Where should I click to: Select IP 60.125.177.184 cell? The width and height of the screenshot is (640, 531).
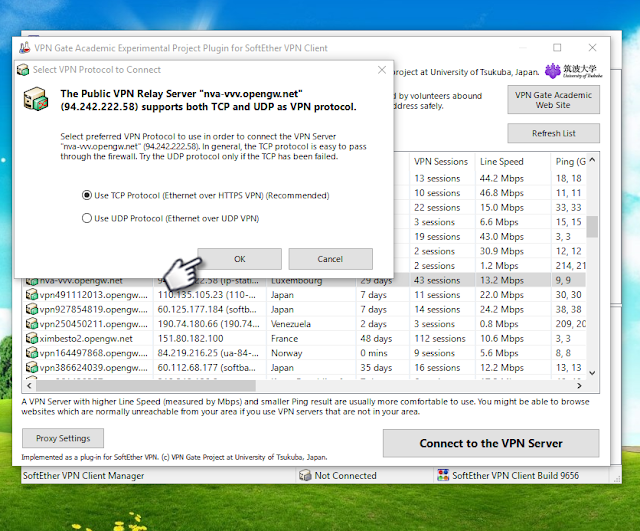click(x=207, y=309)
